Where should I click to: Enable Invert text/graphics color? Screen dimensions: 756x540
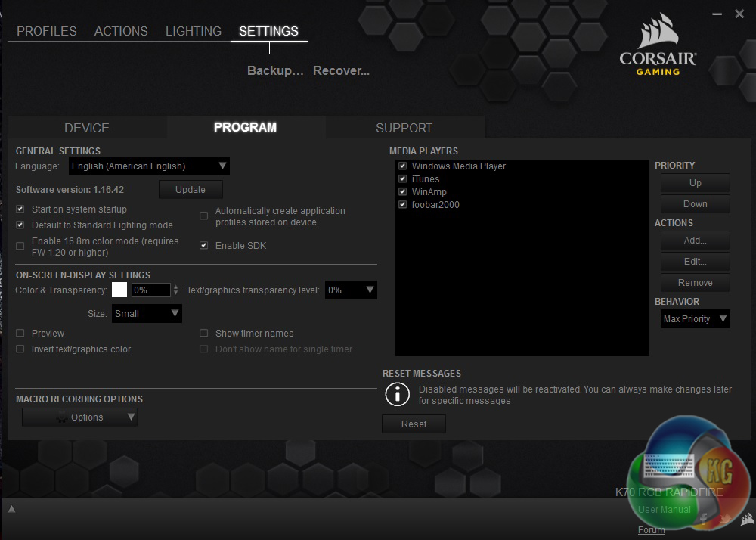20,349
